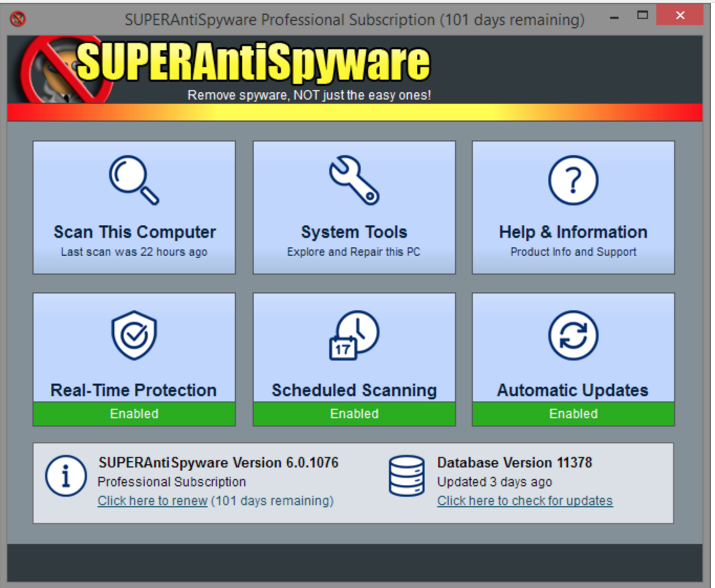
Task: Click the product info circle icon
Action: click(66, 476)
